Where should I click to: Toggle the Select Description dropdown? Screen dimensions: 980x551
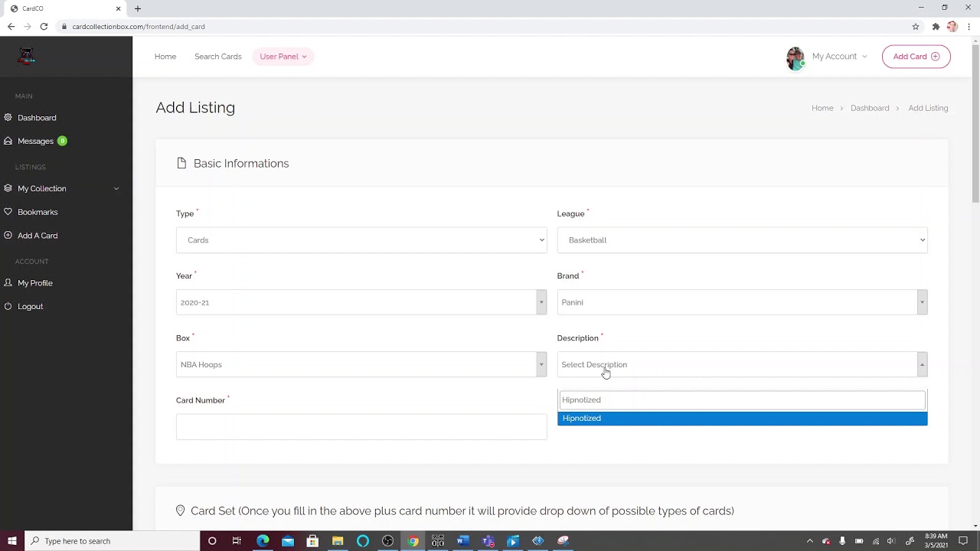pyautogui.click(x=742, y=364)
